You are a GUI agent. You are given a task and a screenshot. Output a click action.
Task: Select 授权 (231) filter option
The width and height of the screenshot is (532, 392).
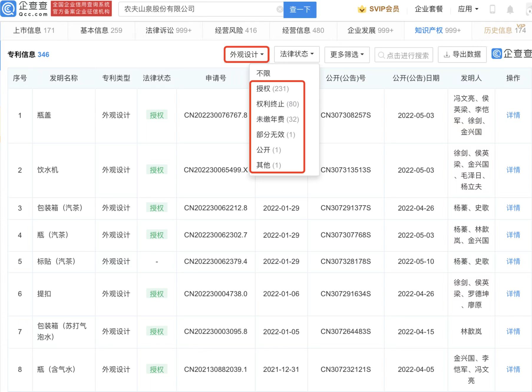pos(272,89)
